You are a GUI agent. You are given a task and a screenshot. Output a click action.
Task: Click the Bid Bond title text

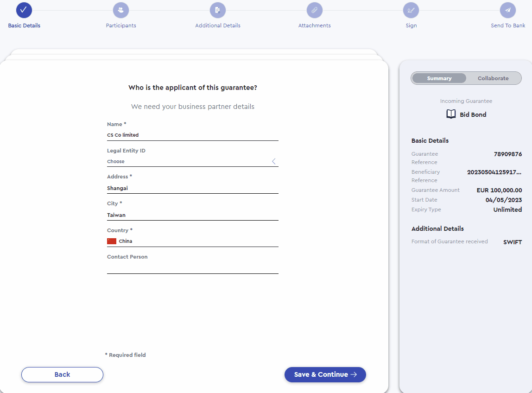tap(473, 114)
